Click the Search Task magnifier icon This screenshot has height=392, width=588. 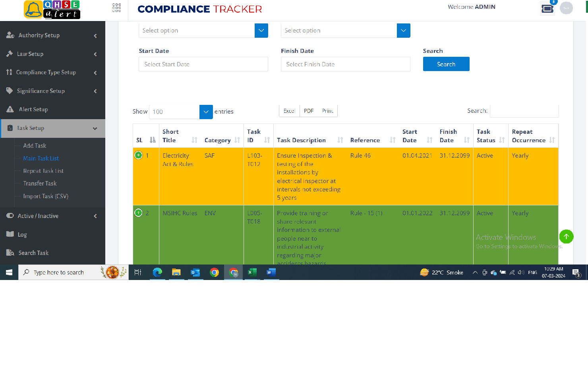[10, 253]
